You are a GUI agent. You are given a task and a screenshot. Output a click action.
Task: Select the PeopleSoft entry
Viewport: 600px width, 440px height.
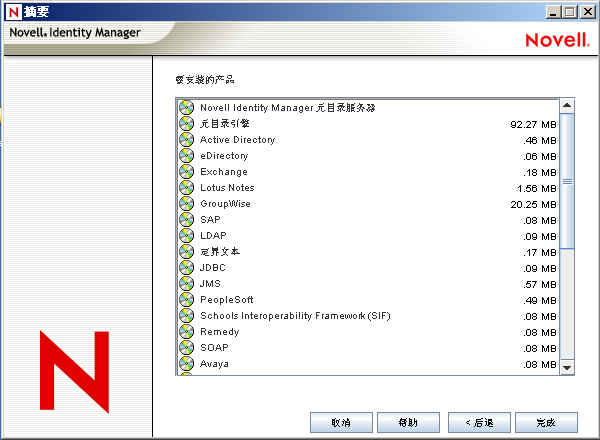227,300
